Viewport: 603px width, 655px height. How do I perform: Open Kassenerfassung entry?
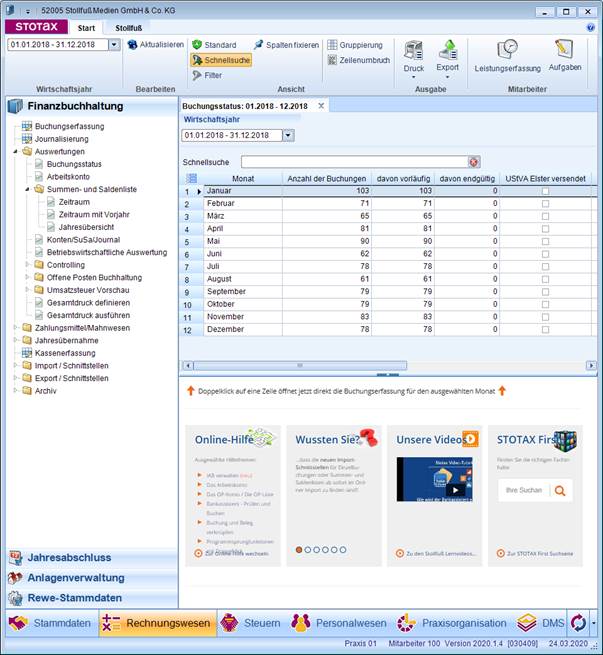point(65,353)
